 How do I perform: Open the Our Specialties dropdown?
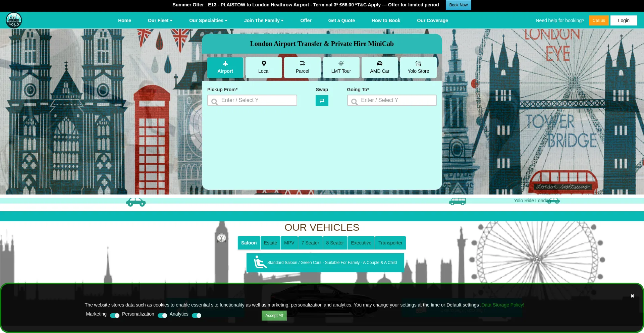[x=208, y=20]
